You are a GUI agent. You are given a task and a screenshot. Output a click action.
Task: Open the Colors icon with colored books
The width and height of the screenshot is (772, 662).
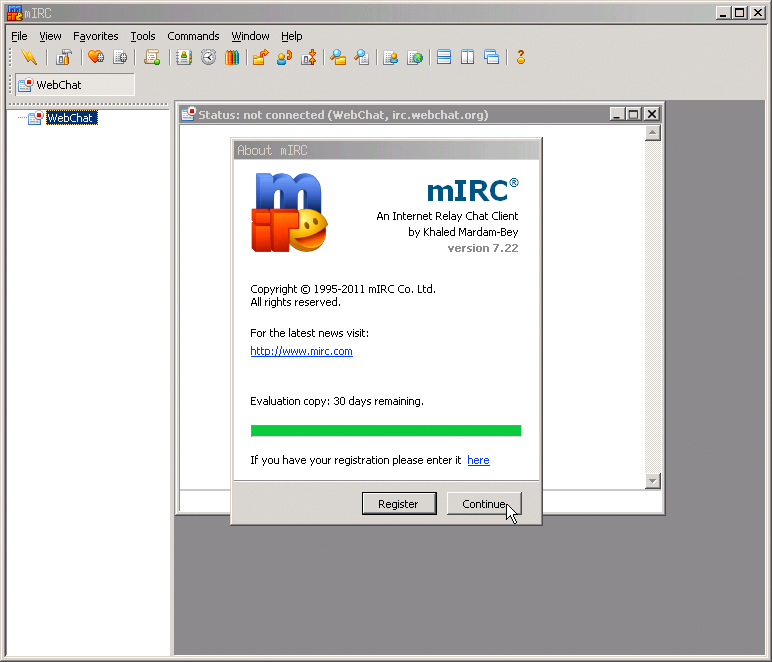click(x=232, y=58)
